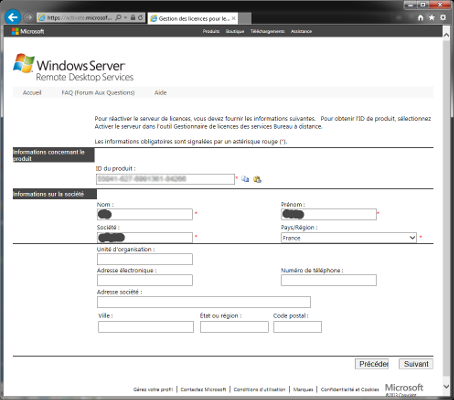Screen dimensions: 454x400
Task: Open the Pays/Région dropdown showing France
Action: pos(349,238)
